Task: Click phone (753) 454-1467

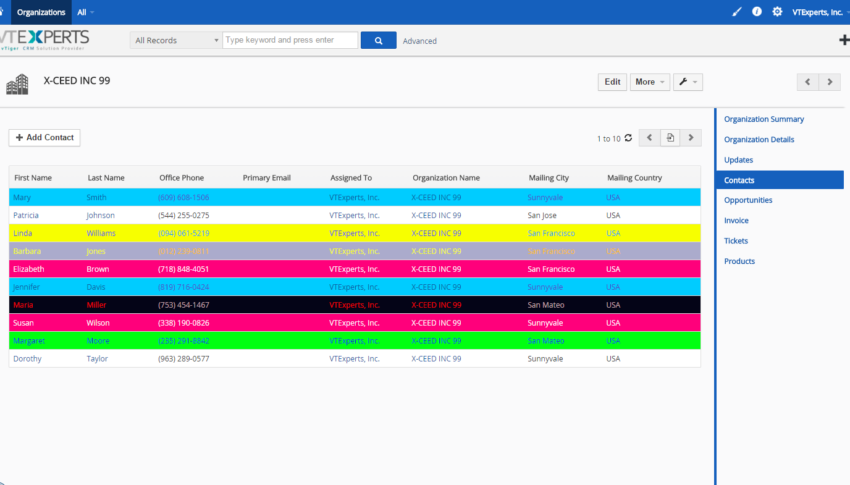Action: (183, 305)
